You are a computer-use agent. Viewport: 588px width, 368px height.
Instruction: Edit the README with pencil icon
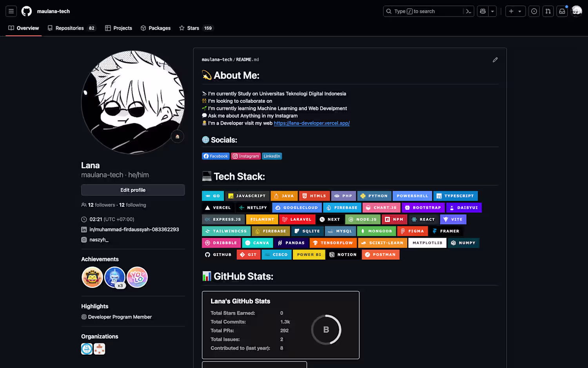(x=495, y=60)
